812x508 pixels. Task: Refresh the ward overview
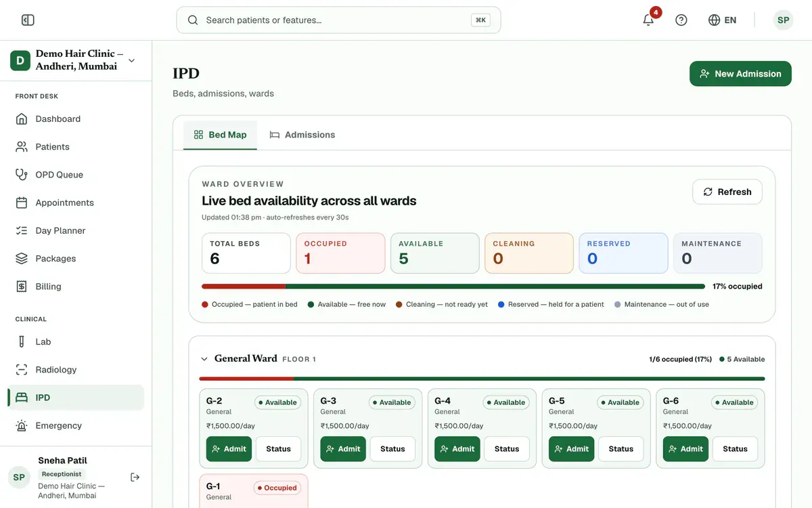click(x=727, y=192)
